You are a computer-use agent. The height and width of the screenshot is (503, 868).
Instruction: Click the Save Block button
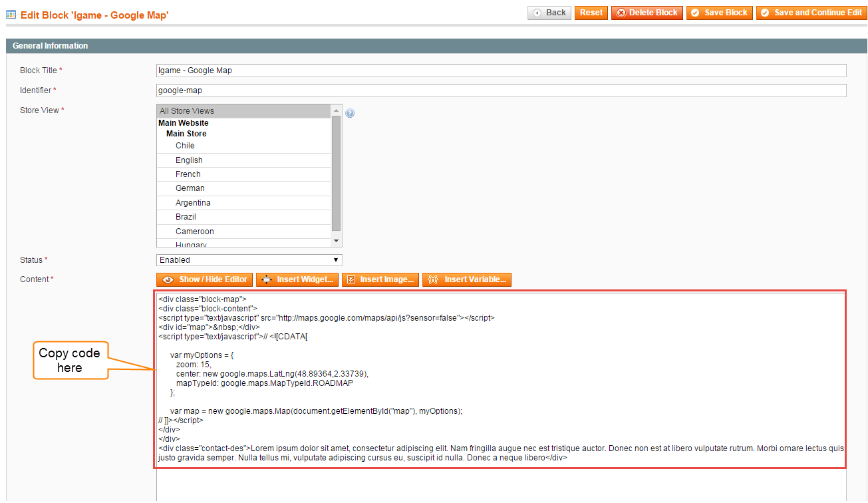[x=720, y=13]
